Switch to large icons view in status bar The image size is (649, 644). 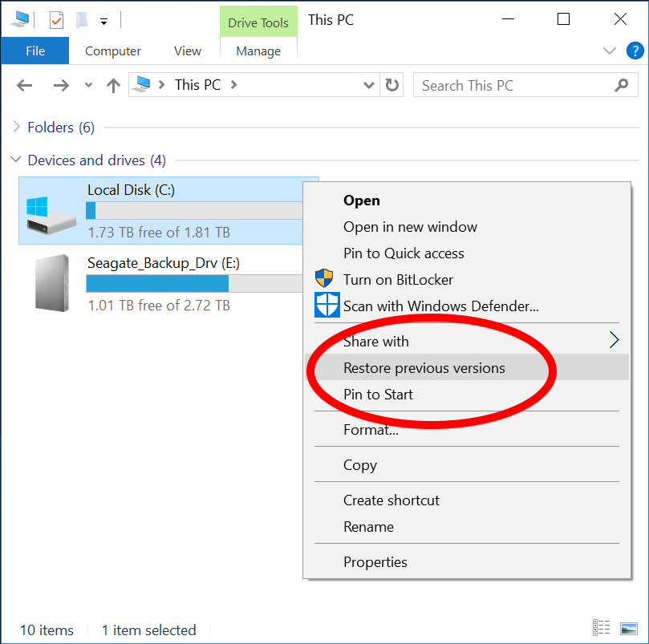pyautogui.click(x=628, y=629)
